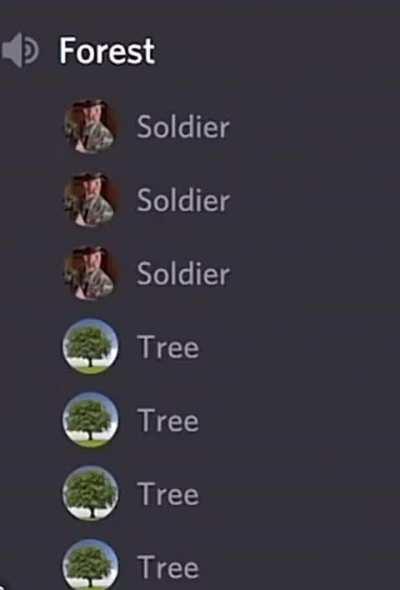
Task: Click the speaker icon beside Forest
Action: click(x=20, y=50)
